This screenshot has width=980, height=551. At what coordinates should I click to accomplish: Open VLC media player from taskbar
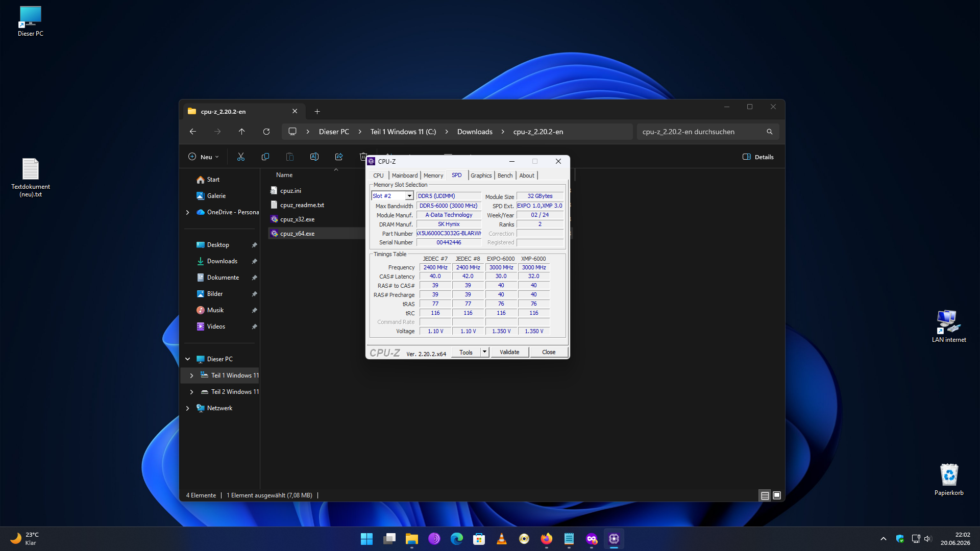coord(502,539)
